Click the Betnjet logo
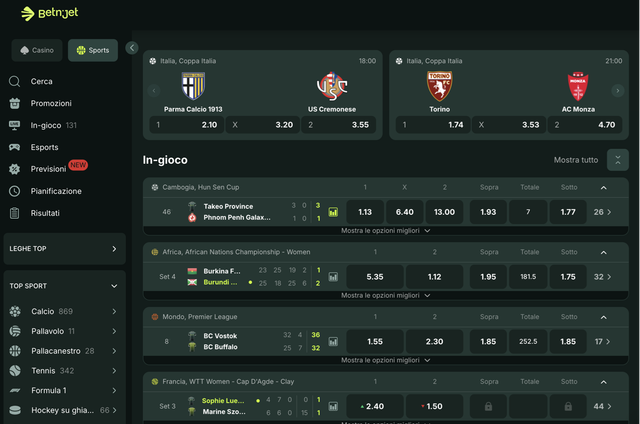Image resolution: width=640 pixels, height=424 pixels. coord(49,13)
